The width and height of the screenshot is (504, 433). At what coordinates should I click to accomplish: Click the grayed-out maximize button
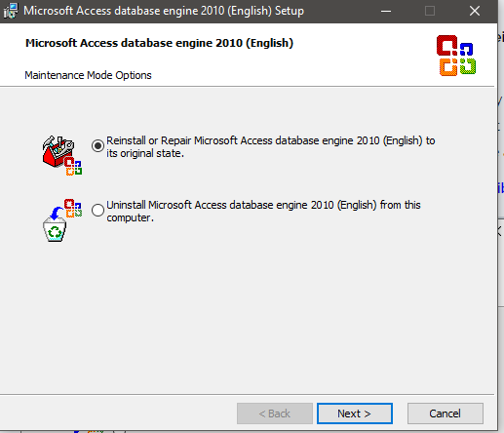pos(430,11)
